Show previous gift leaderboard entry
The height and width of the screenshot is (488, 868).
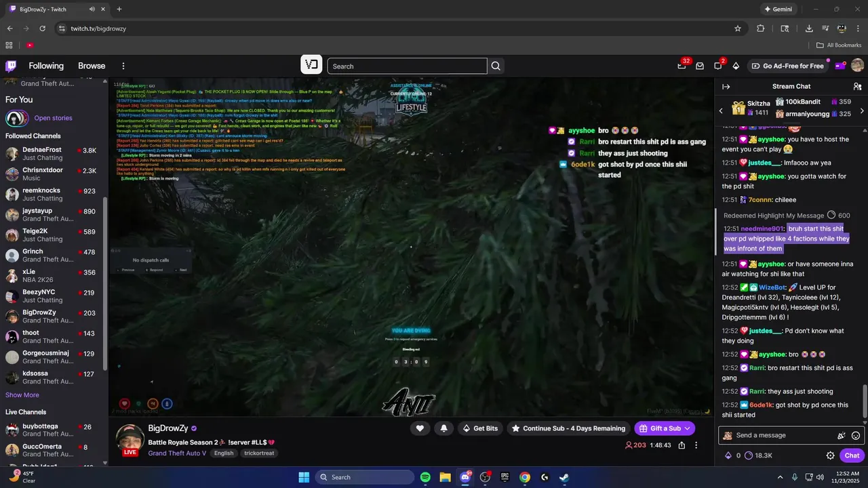(x=721, y=110)
